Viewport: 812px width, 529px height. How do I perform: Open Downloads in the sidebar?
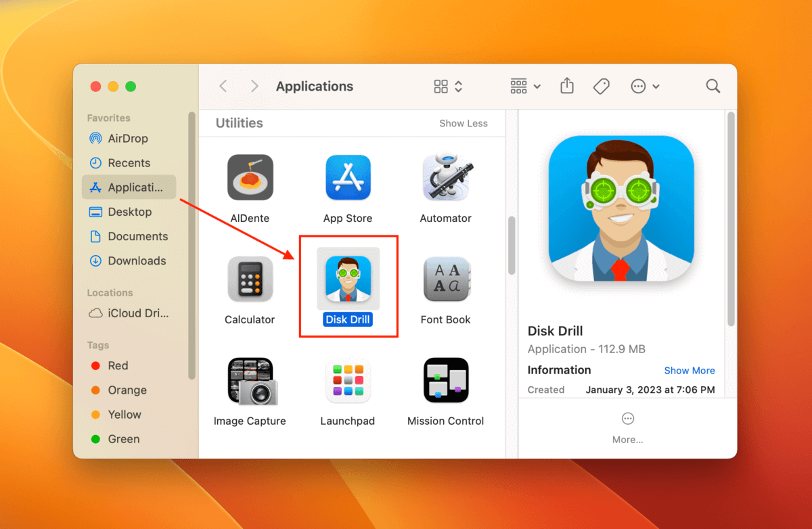point(129,260)
